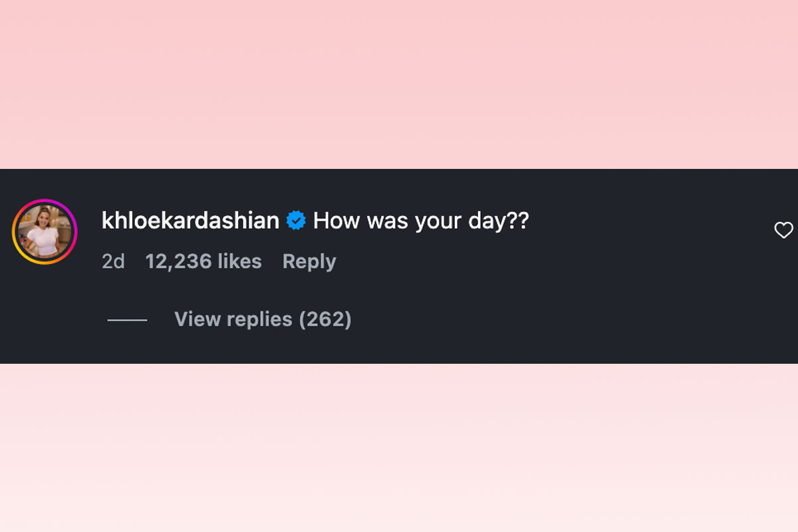The image size is (798, 532).
Task: Tap the story ring around khloekardashian's avatar
Action: point(44,199)
